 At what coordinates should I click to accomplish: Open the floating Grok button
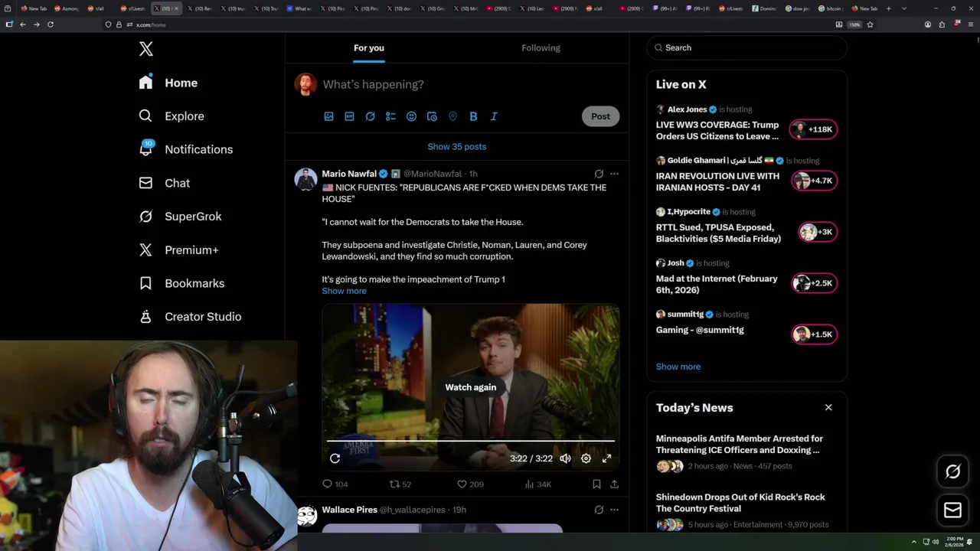coord(953,472)
